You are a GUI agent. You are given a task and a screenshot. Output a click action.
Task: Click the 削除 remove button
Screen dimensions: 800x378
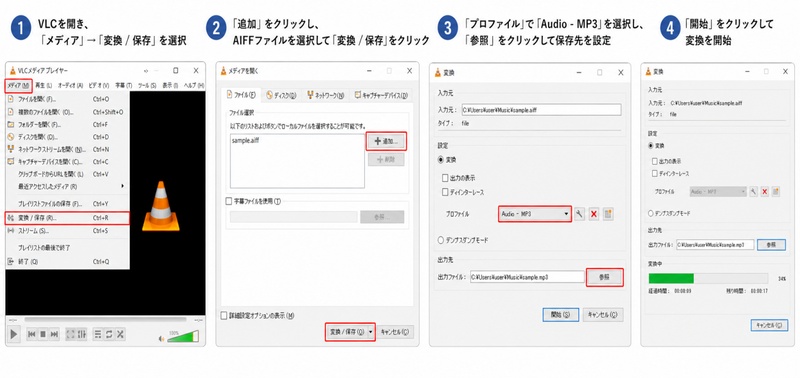[x=386, y=160]
